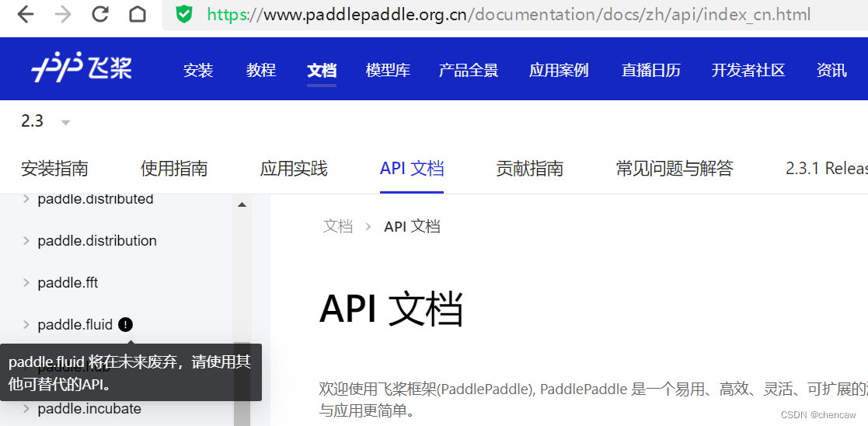Open paddle.fft in sidebar
The image size is (868, 426).
(x=68, y=283)
